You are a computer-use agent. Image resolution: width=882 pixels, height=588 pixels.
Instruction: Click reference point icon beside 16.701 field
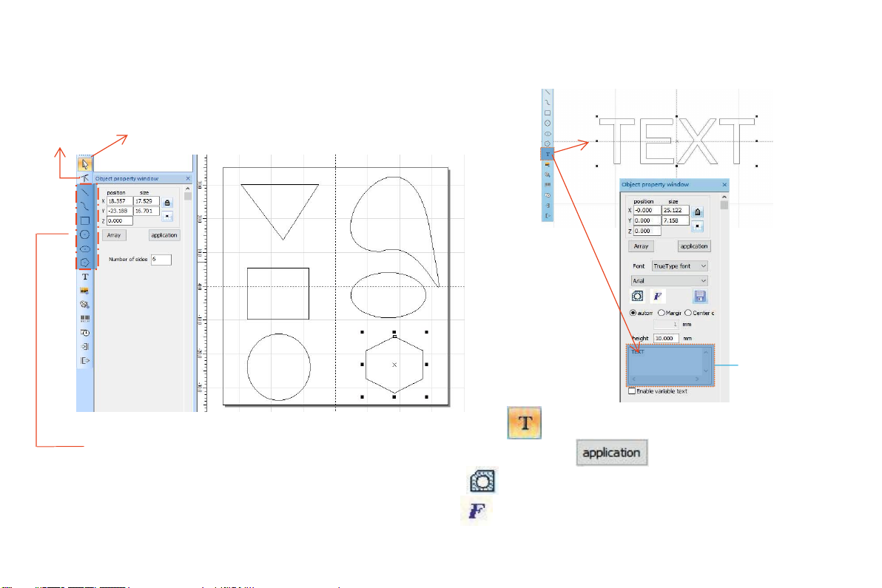click(167, 217)
